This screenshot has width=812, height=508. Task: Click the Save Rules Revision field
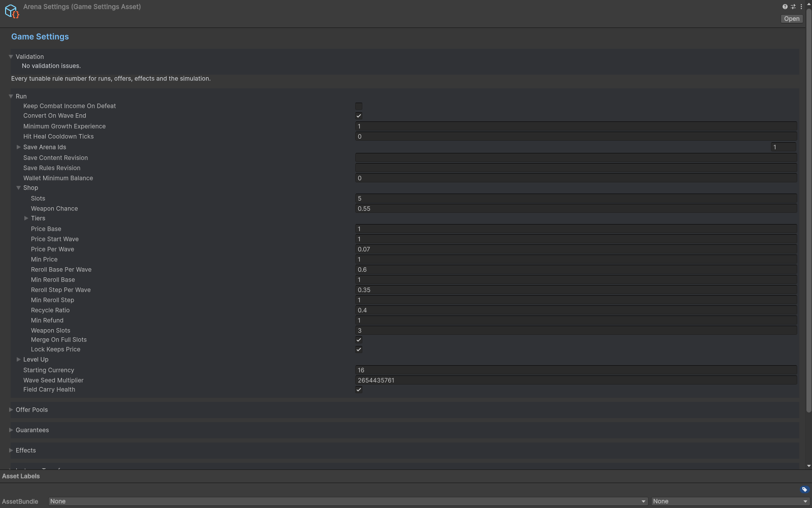(576, 168)
